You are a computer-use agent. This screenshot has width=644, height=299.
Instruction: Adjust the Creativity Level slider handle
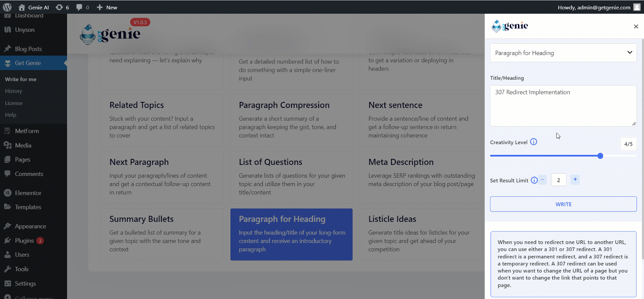tap(600, 156)
